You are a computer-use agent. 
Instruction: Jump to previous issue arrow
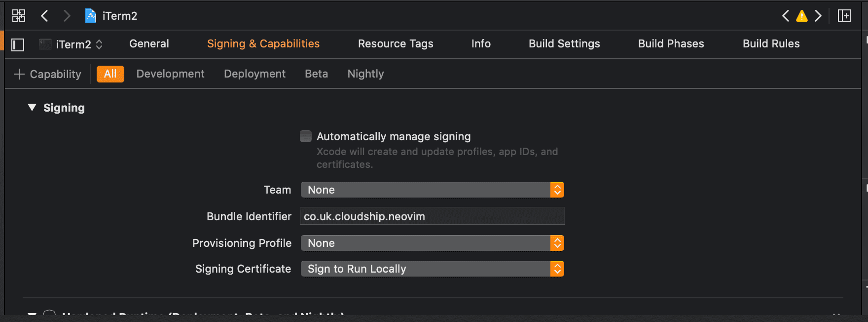[786, 16]
